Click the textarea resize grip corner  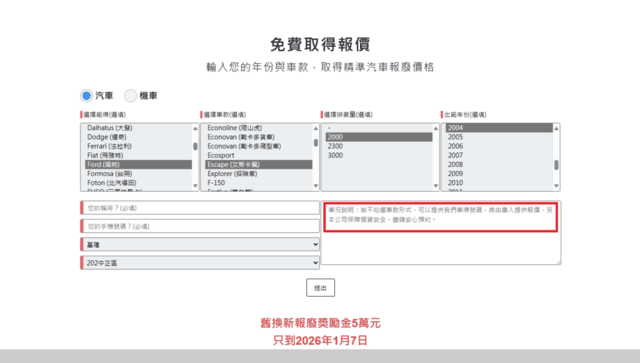pyautogui.click(x=558, y=262)
